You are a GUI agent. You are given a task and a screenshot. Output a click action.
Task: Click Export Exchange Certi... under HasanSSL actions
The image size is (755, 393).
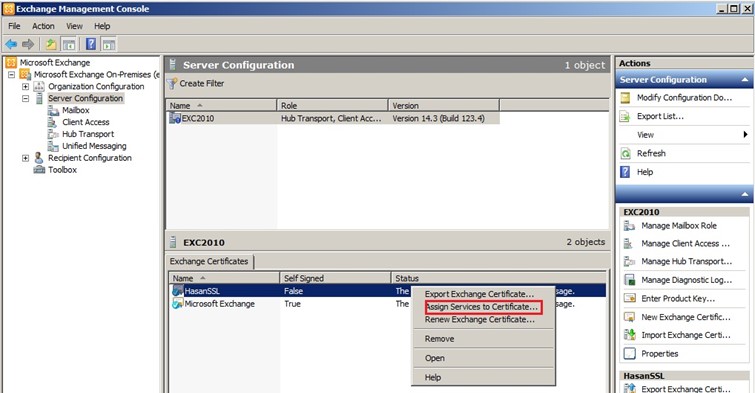tap(686, 388)
